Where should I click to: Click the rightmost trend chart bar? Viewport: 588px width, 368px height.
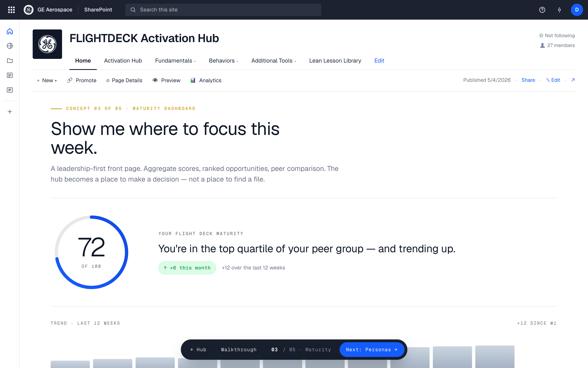(495, 357)
